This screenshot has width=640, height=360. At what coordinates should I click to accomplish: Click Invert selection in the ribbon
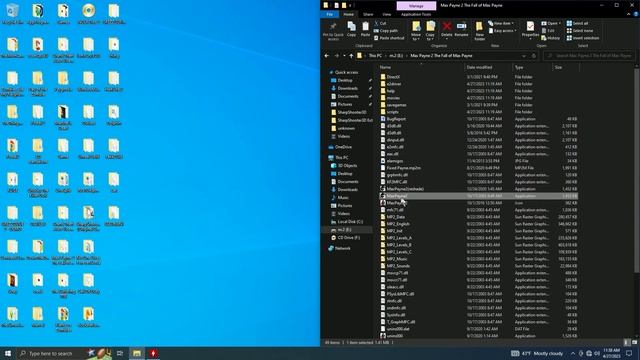[582, 38]
